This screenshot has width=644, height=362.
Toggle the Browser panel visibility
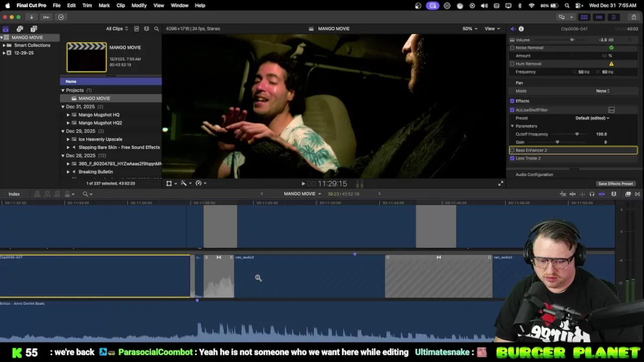(584, 17)
